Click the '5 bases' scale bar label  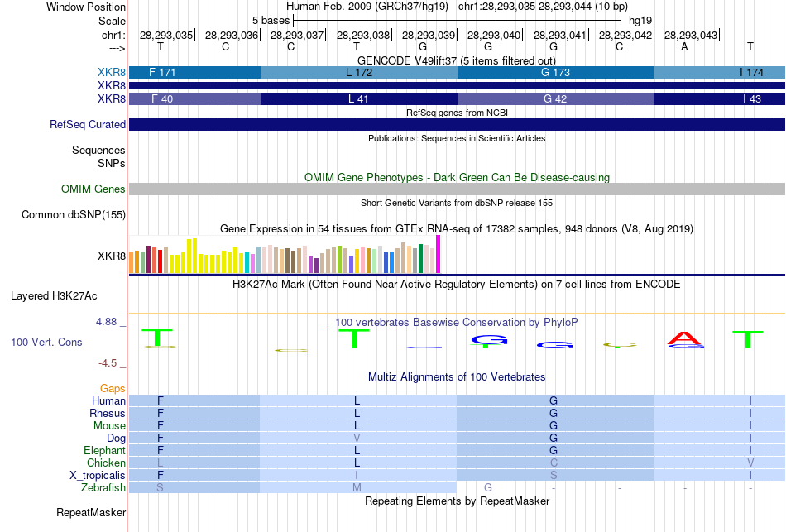click(271, 21)
